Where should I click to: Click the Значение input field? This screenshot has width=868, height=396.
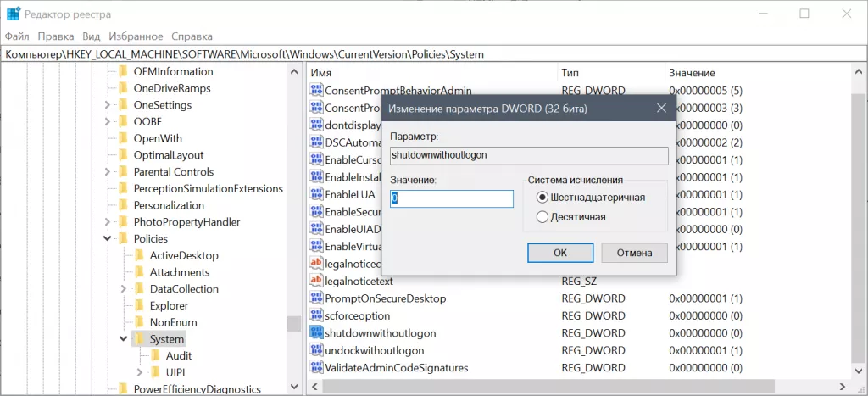451,198
